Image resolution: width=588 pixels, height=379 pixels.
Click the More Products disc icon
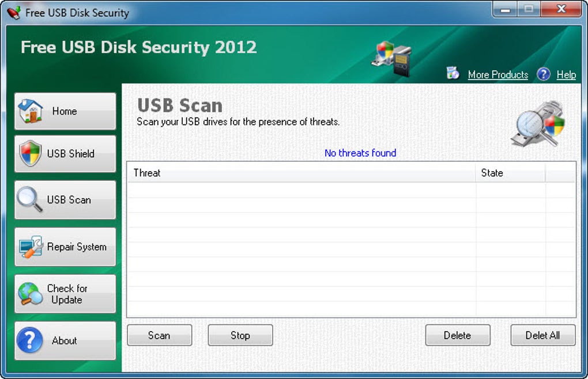tap(453, 73)
